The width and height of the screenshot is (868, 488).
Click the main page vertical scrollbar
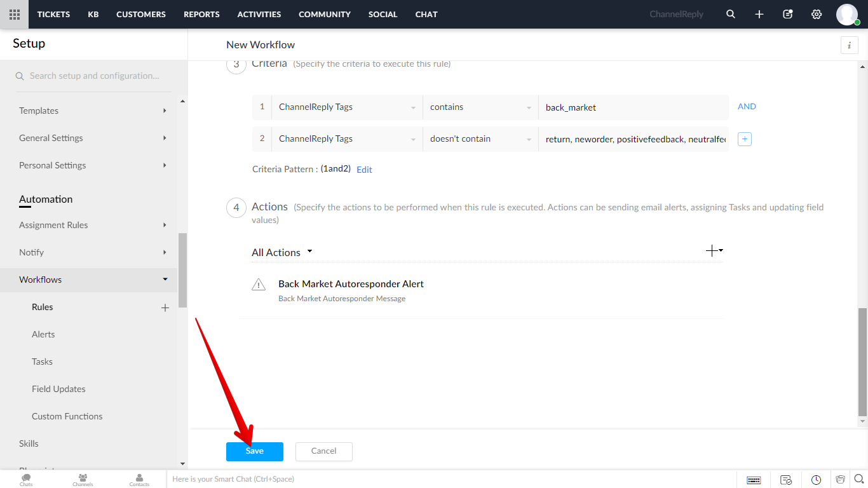pyautogui.click(x=862, y=361)
